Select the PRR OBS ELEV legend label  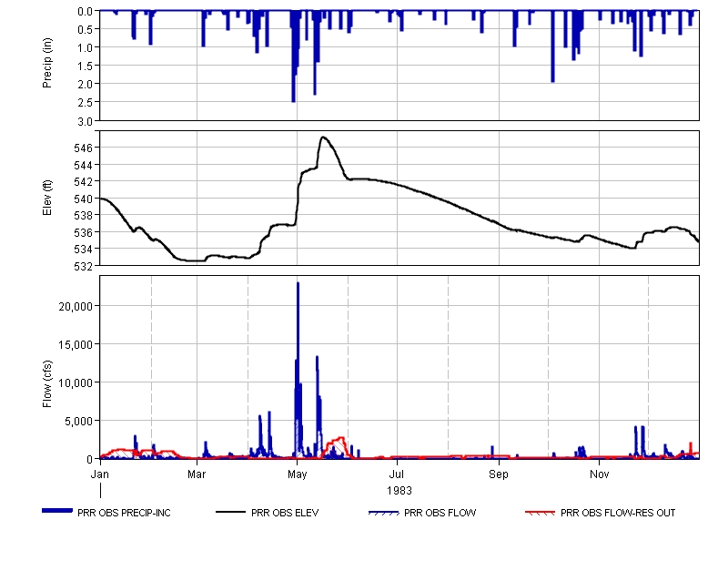(x=285, y=513)
